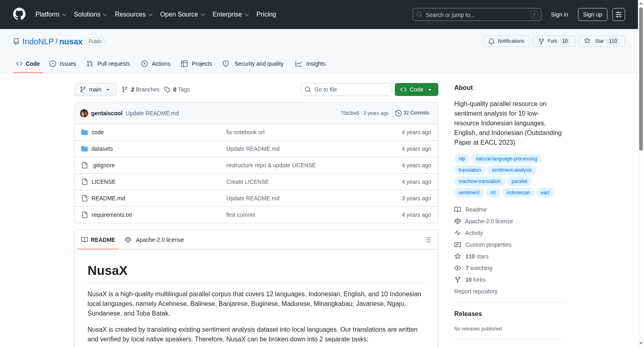644x347 pixels.
Task: Open the machine-translation topic tag
Action: [x=480, y=181]
